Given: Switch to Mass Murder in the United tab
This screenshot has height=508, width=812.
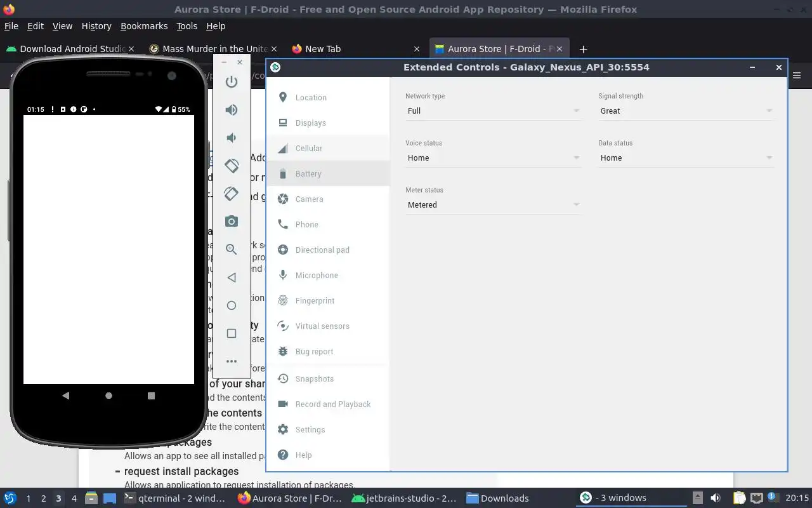Looking at the screenshot, I should pos(214,49).
